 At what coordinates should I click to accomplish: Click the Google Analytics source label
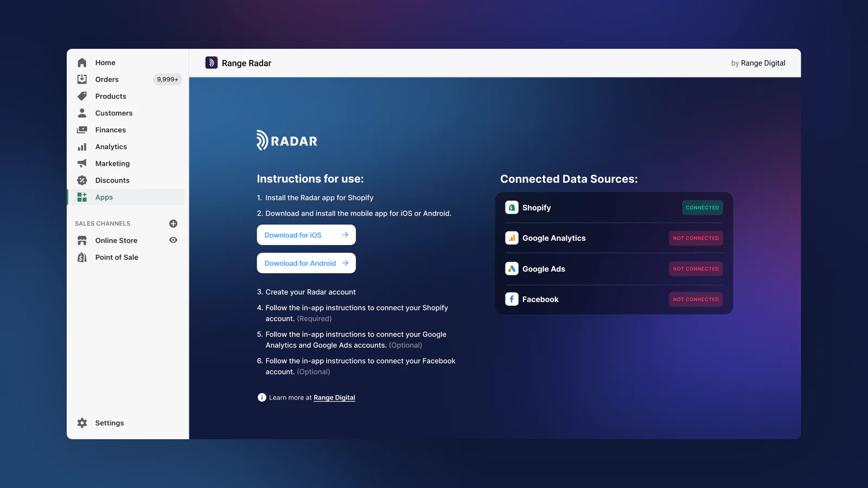click(x=554, y=238)
